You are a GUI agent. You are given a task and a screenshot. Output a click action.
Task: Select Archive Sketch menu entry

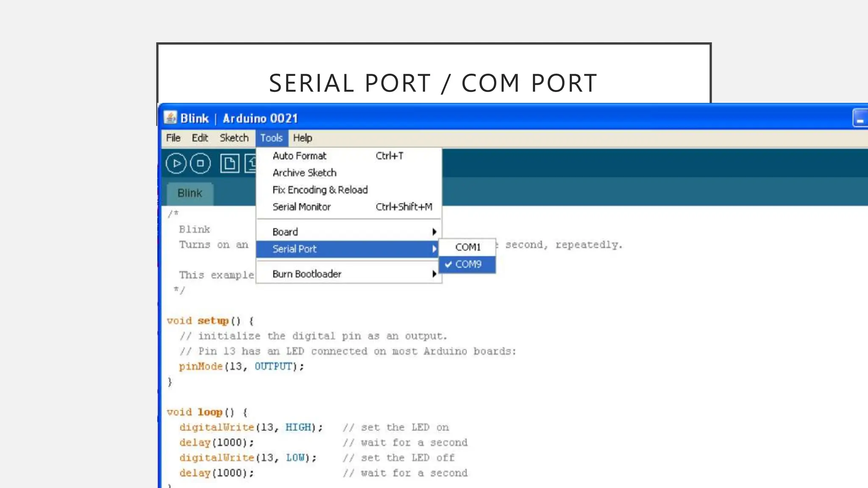[349, 173]
